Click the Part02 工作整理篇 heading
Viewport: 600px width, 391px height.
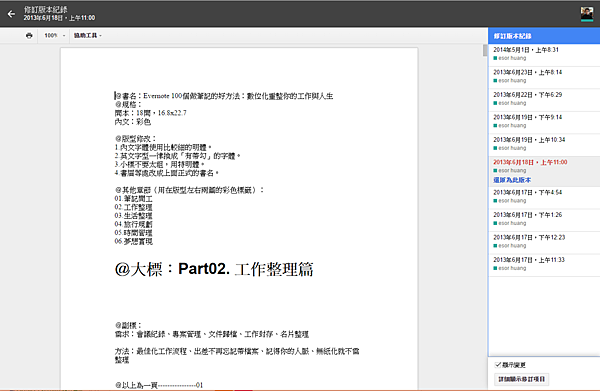pos(214,269)
